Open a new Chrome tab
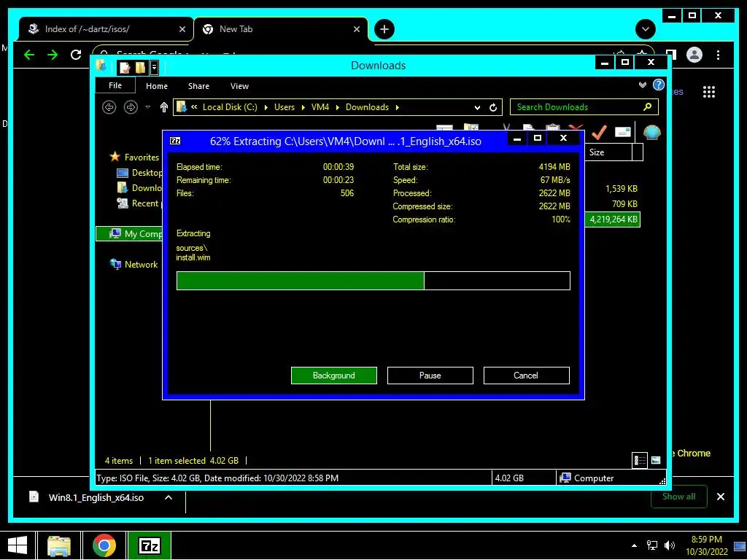 point(384,29)
